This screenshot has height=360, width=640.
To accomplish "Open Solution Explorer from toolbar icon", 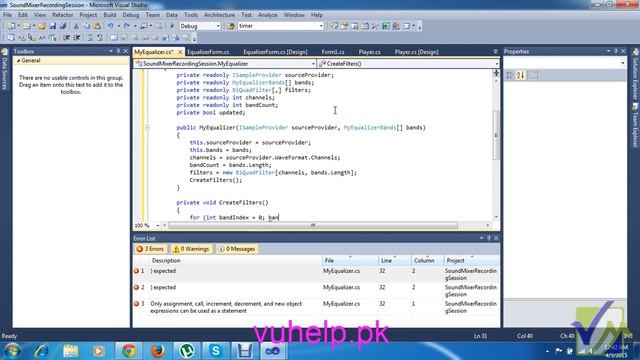I will [x=334, y=26].
